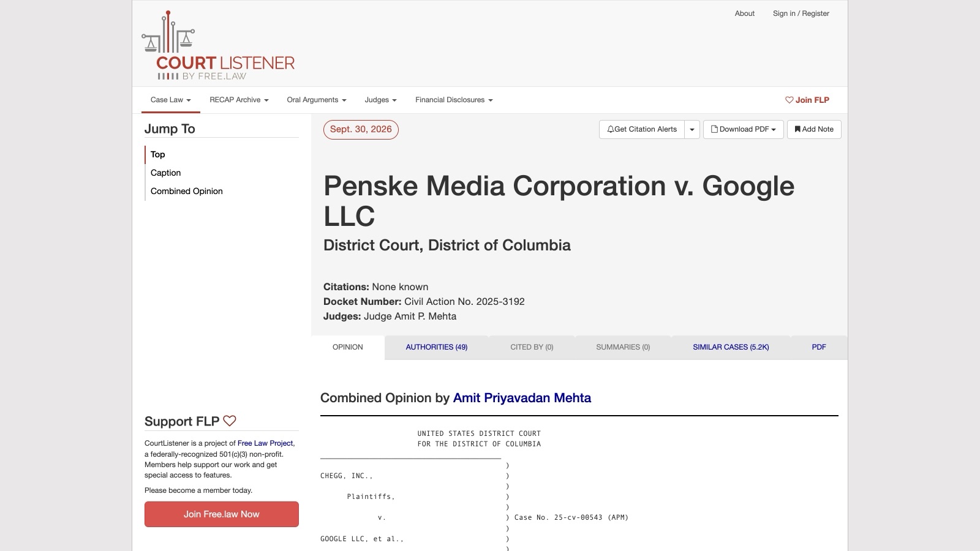Open the Financial Disclosures dropdown
Image resolution: width=980 pixels, height=551 pixels.
(454, 100)
